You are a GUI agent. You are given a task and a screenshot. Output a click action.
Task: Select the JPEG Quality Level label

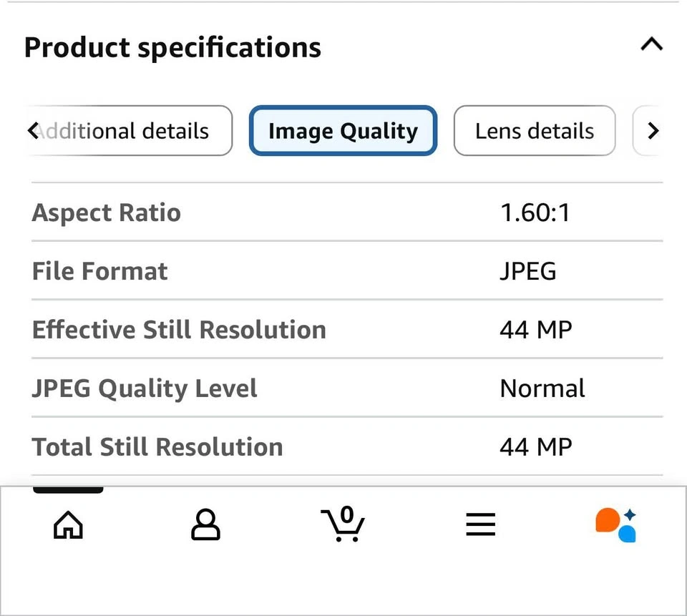click(x=145, y=388)
